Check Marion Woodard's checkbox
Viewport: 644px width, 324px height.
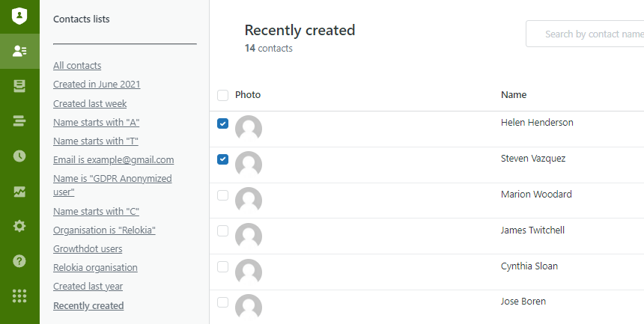pyautogui.click(x=222, y=195)
